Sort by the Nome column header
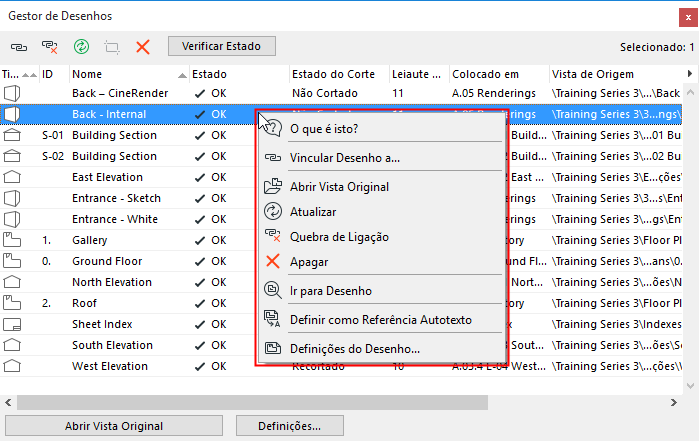 (129, 74)
